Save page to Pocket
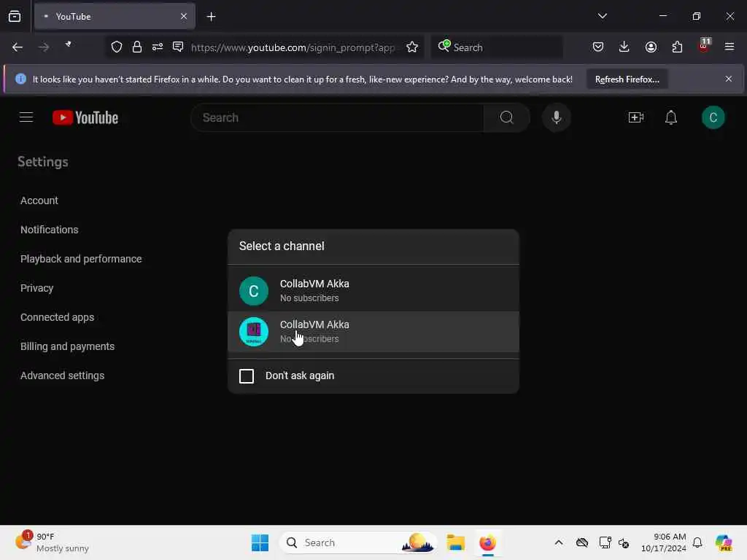 (598, 47)
